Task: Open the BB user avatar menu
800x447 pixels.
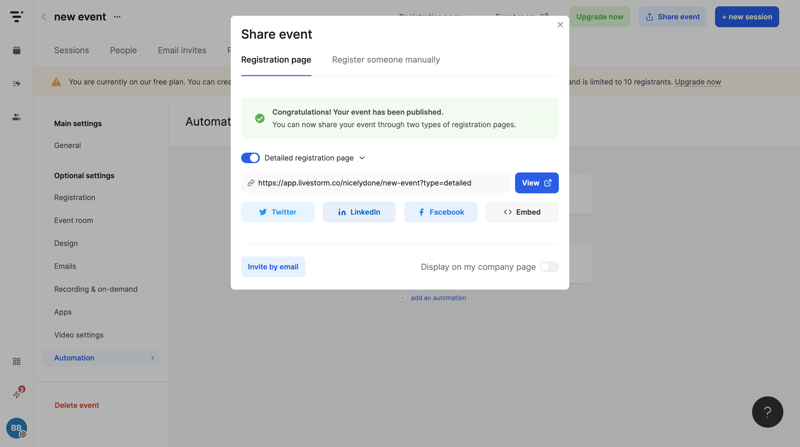Action: [x=16, y=428]
